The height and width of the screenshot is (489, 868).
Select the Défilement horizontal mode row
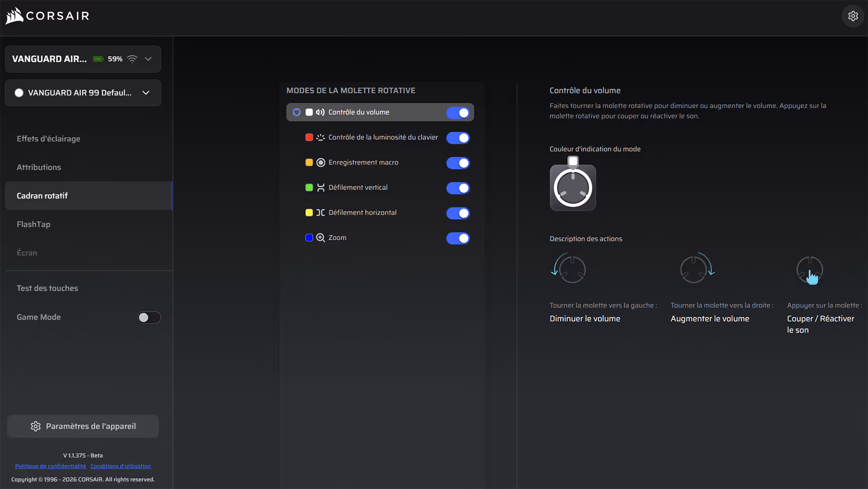380,213
